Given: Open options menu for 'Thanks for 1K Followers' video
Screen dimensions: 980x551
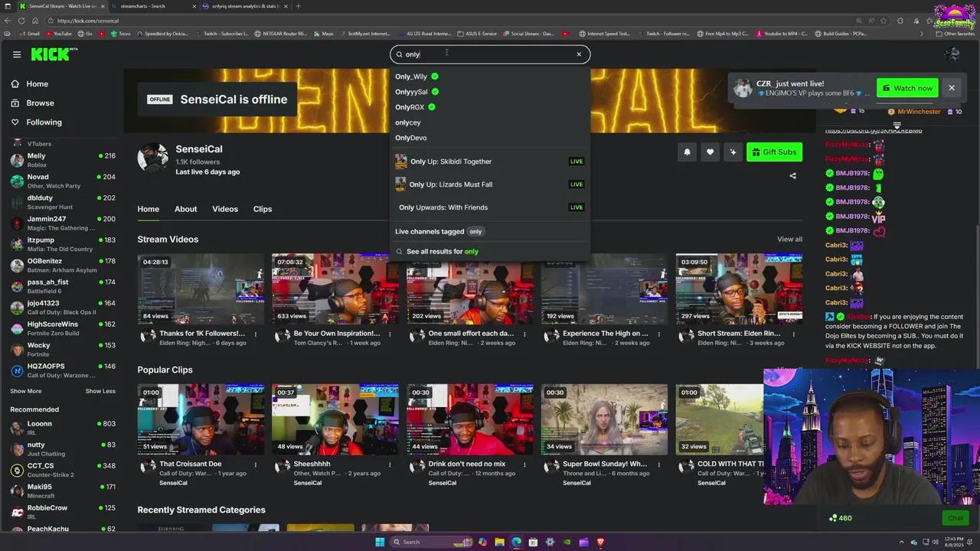Looking at the screenshot, I should pos(256,334).
